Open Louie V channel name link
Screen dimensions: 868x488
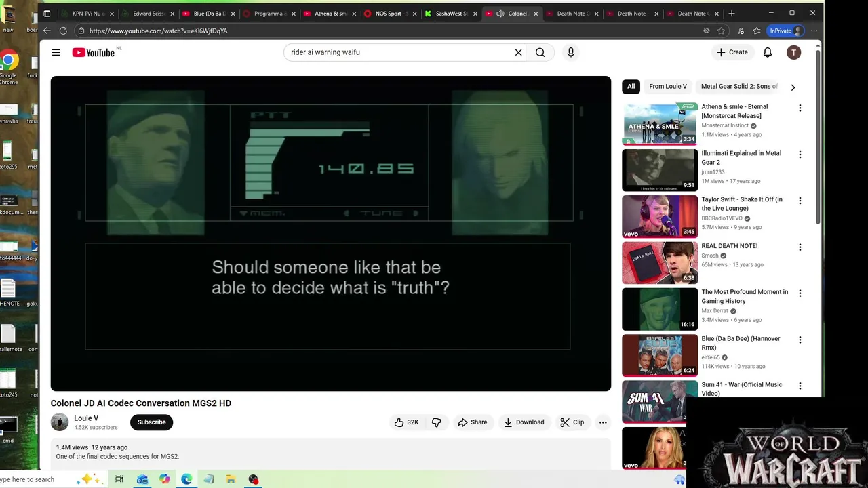[86, 418]
